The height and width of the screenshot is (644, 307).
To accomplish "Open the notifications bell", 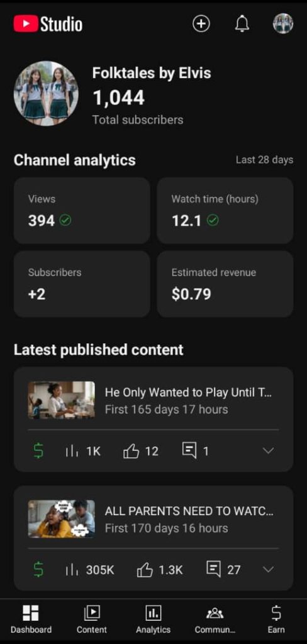I will pos(242,23).
